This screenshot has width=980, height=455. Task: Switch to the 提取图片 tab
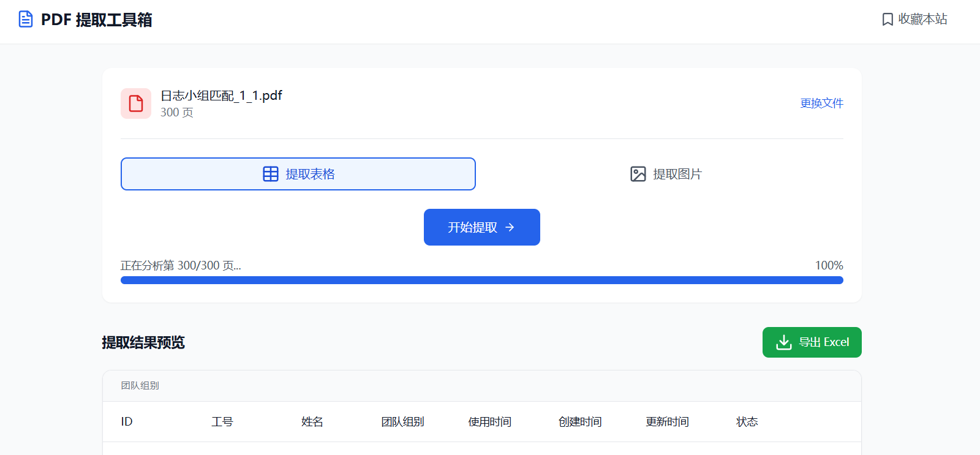point(666,174)
